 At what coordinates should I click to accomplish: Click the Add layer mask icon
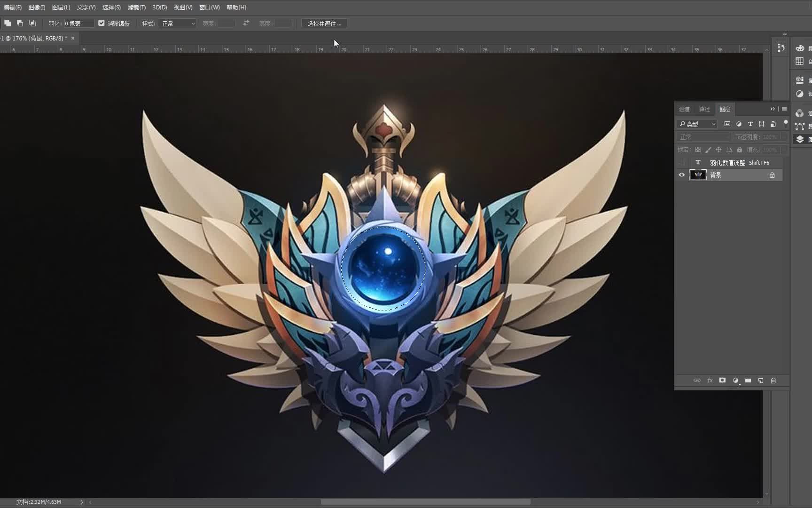[722, 381]
